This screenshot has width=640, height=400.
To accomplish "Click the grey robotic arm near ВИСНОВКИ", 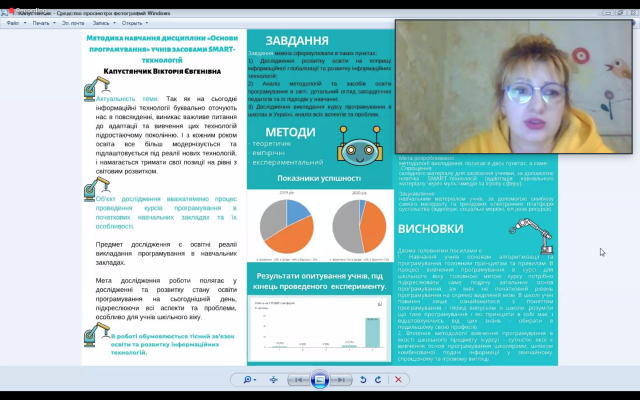I will 531,236.
